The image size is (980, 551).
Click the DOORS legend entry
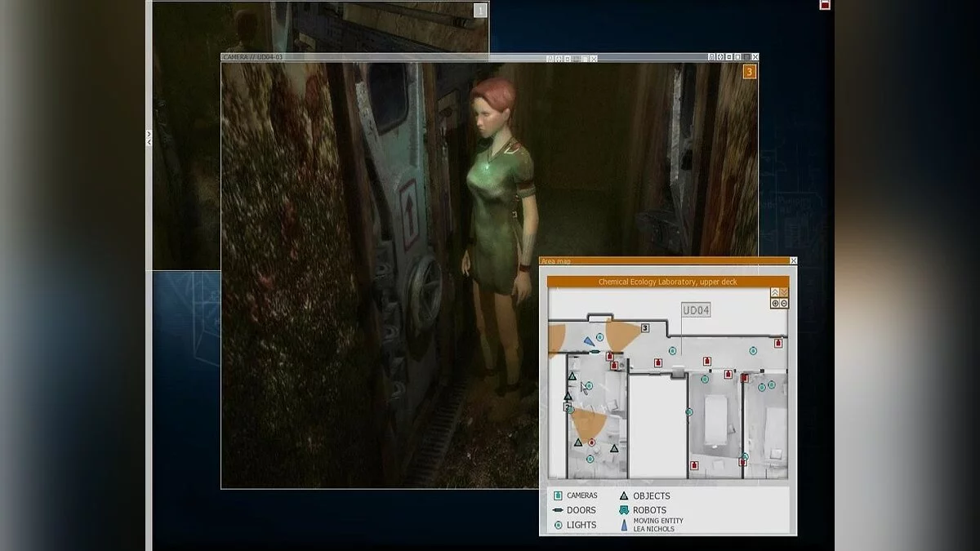click(575, 510)
